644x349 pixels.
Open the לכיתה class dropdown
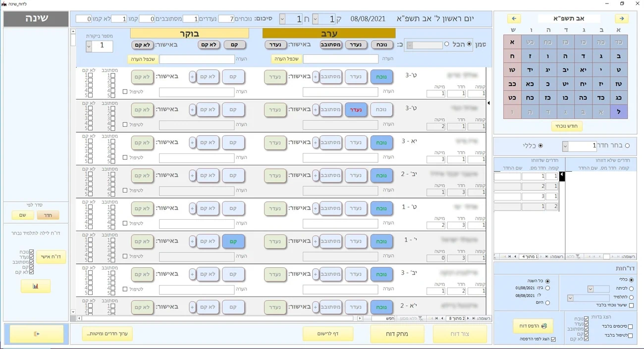[x=590, y=289]
